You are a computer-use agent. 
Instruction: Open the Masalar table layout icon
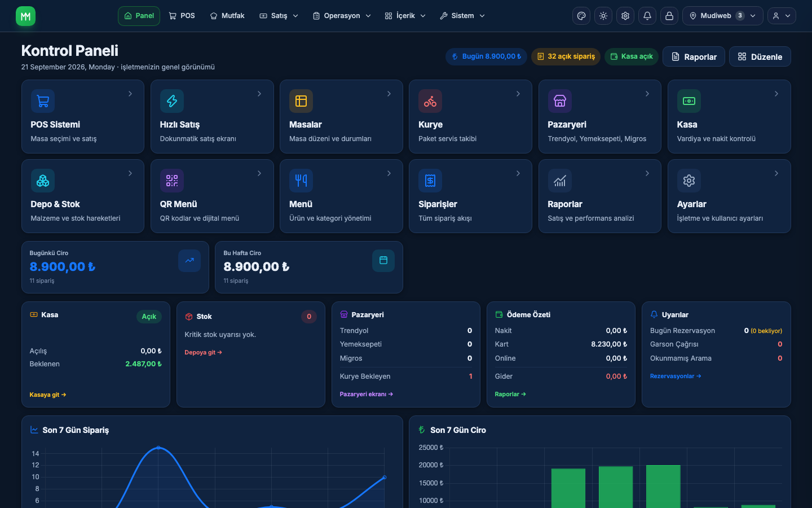[x=301, y=101]
